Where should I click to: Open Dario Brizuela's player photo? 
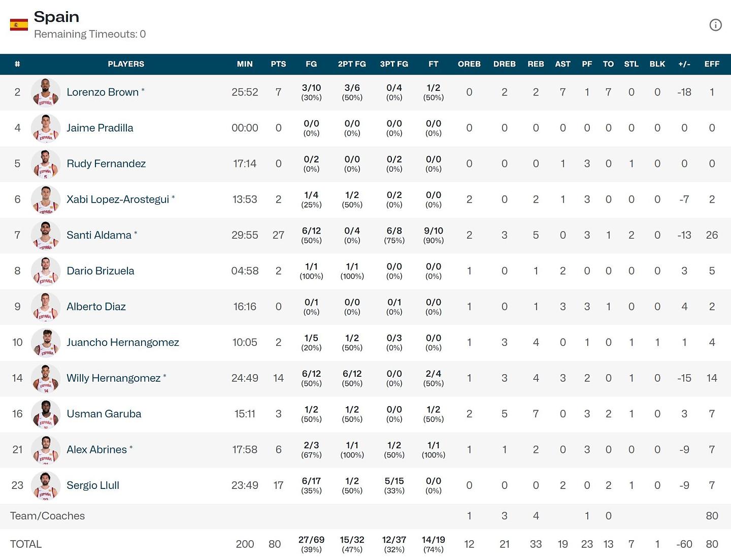point(46,271)
